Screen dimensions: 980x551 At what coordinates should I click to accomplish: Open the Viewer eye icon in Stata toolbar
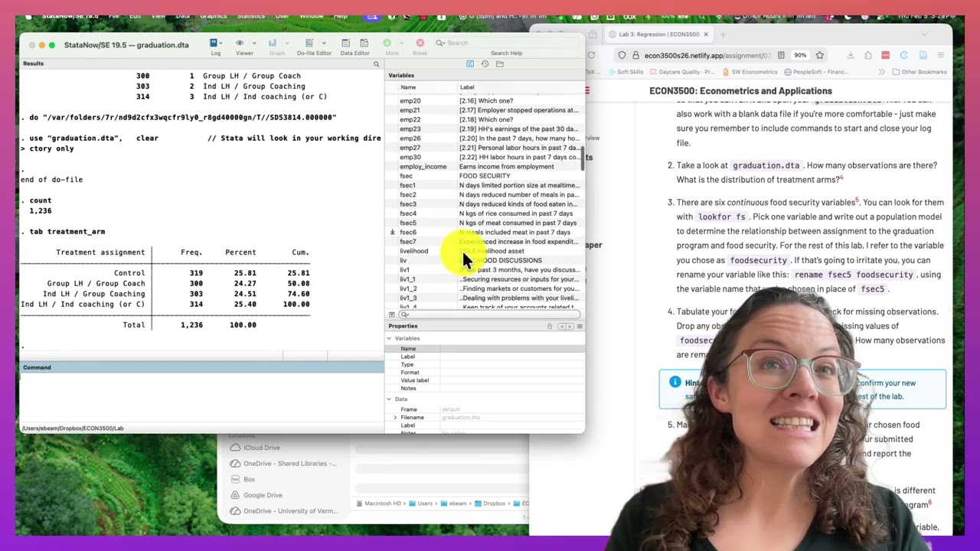pyautogui.click(x=240, y=43)
